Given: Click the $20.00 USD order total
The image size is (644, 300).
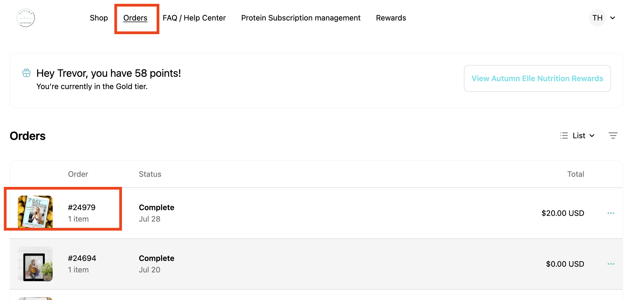Looking at the screenshot, I should coord(563,213).
